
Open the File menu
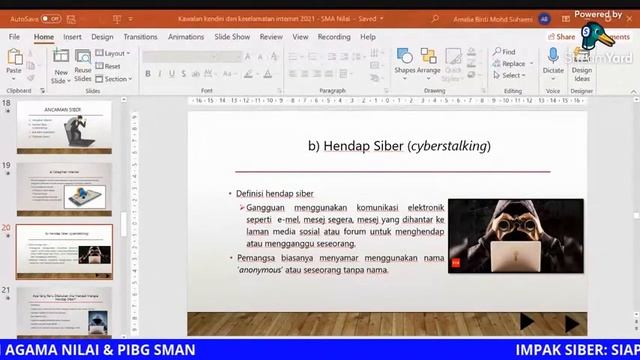[14, 37]
